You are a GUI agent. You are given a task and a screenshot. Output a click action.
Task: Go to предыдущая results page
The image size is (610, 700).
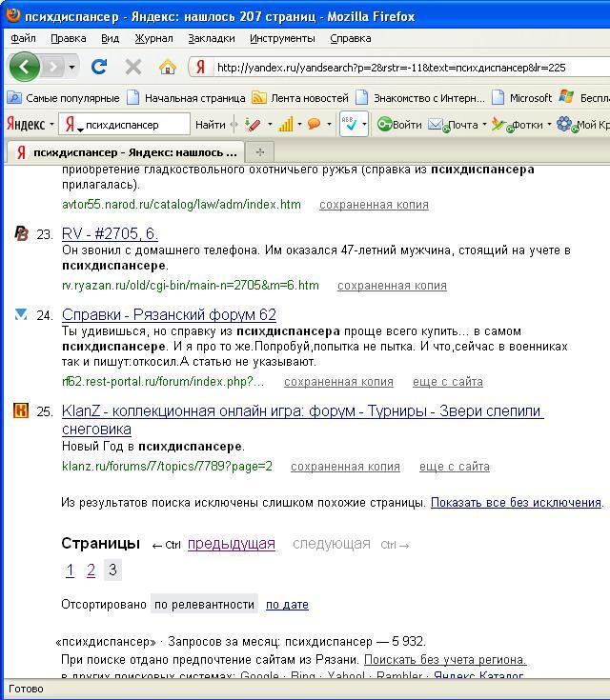[231, 544]
